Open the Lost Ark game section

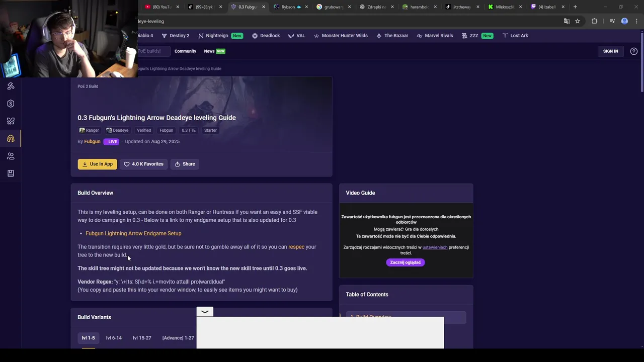(x=515, y=36)
